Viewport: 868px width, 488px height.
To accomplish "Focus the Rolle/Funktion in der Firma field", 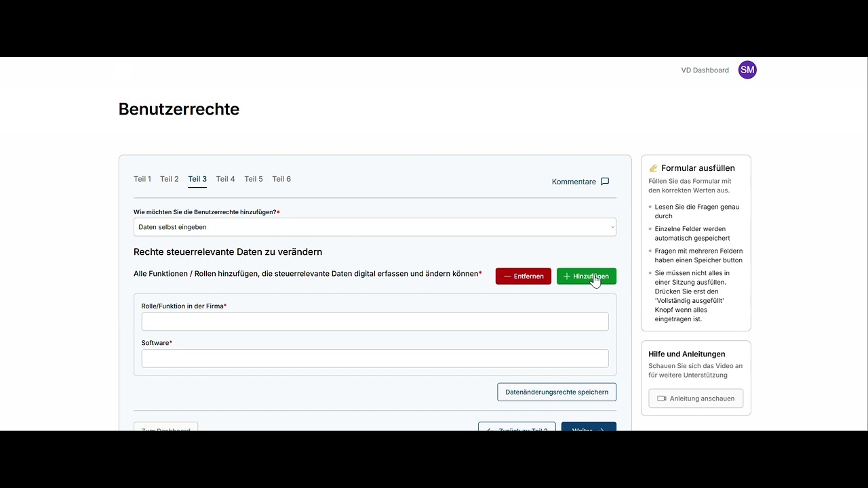I will (x=375, y=322).
